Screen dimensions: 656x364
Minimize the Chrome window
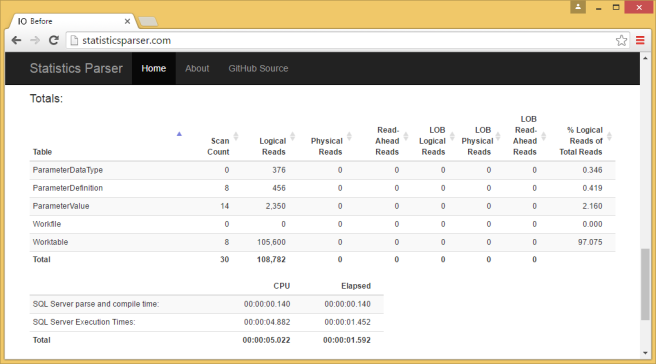tap(599, 8)
